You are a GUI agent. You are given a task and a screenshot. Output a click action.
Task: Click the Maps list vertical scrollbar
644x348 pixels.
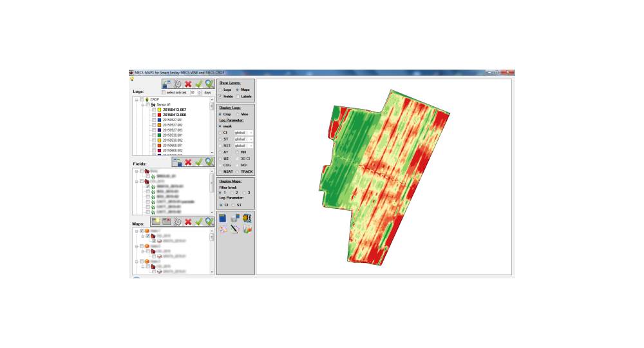click(212, 251)
